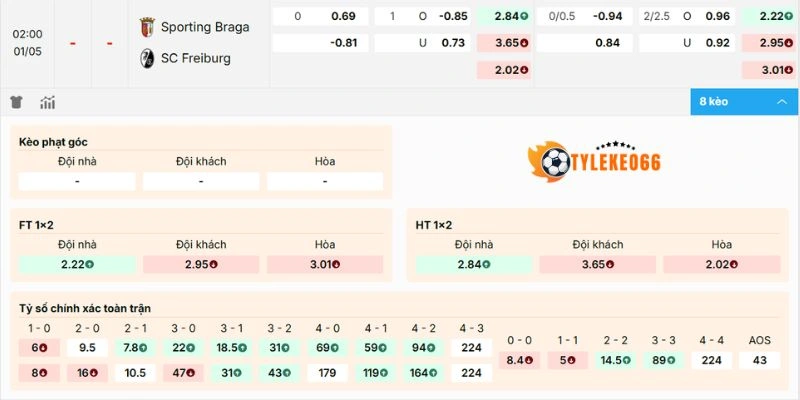
Task: Click the Sporting Braga team crest
Action: pos(147,27)
